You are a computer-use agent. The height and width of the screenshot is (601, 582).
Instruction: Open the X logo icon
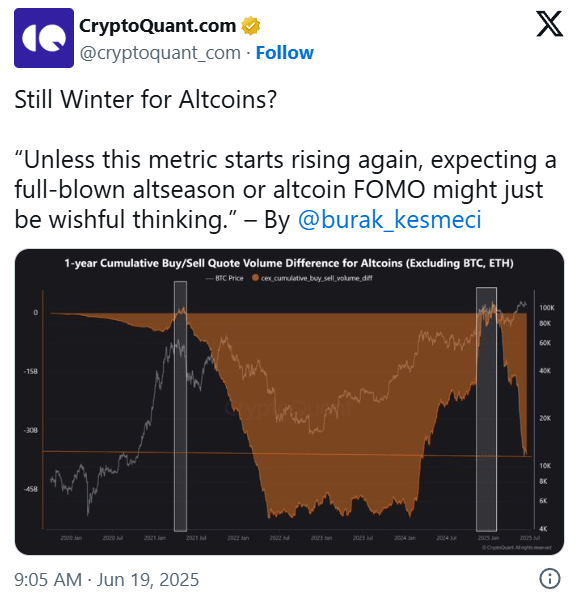(550, 24)
